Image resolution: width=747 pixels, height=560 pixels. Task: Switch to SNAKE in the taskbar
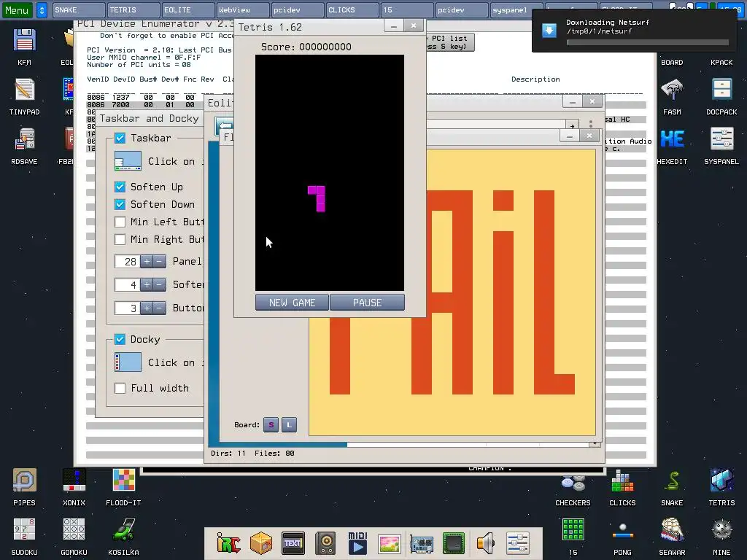click(79, 10)
